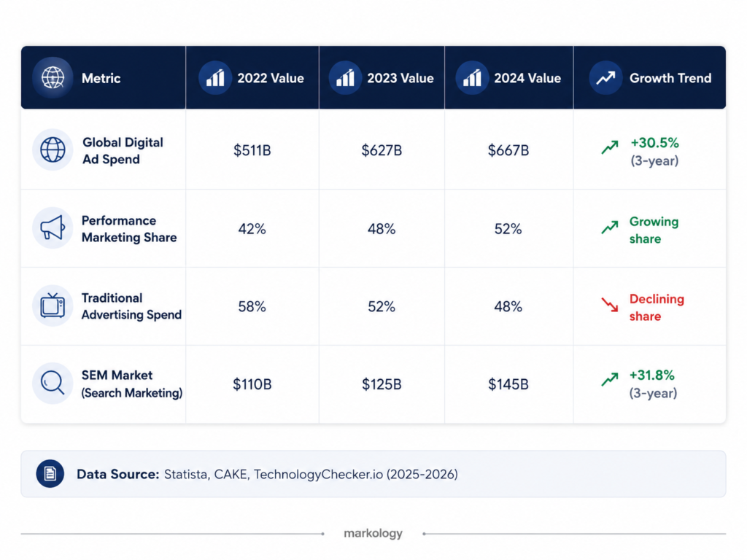Click the $627B cell
Image resolution: width=747 pixels, height=560 pixels.
click(x=382, y=150)
